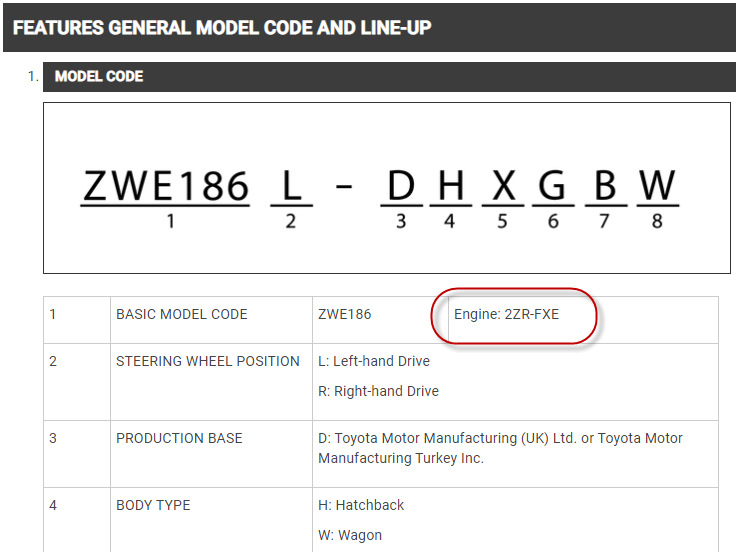Viewport: 736px width, 552px height.
Task: Click the letter G in the diagram
Action: pos(552,186)
